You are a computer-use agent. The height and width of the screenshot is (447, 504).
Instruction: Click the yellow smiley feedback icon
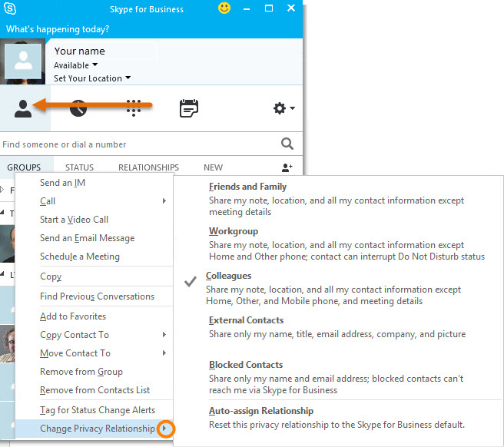point(224,9)
